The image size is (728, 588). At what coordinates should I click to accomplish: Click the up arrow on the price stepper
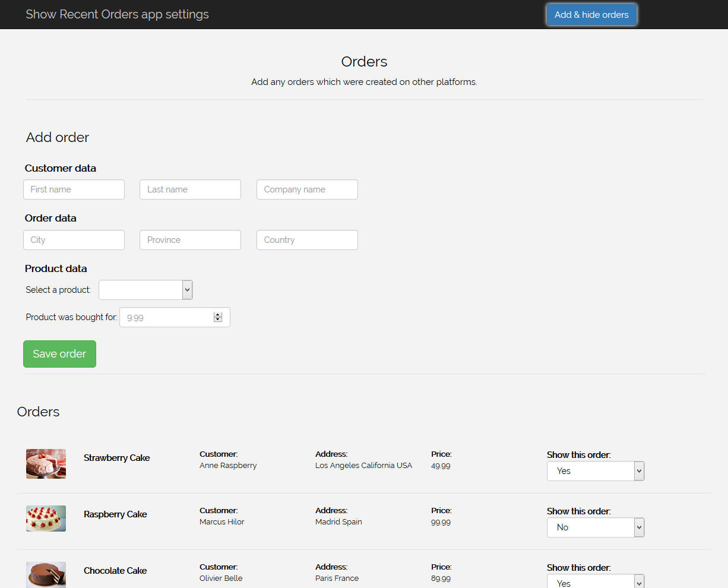[x=217, y=314]
